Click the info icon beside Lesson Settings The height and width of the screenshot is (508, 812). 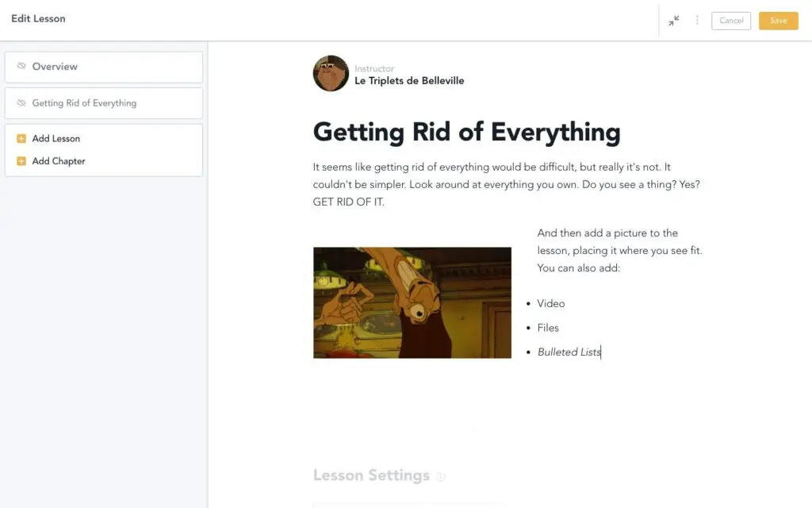[x=441, y=477]
